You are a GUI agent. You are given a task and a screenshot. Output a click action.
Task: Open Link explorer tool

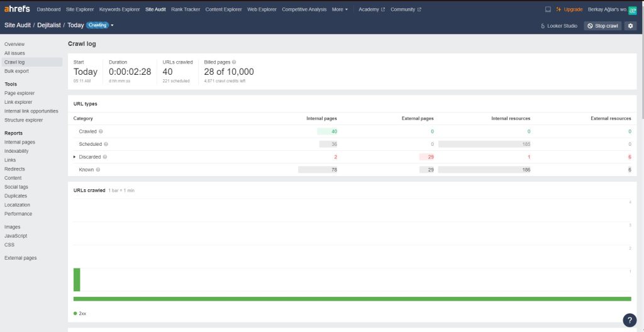(18, 102)
